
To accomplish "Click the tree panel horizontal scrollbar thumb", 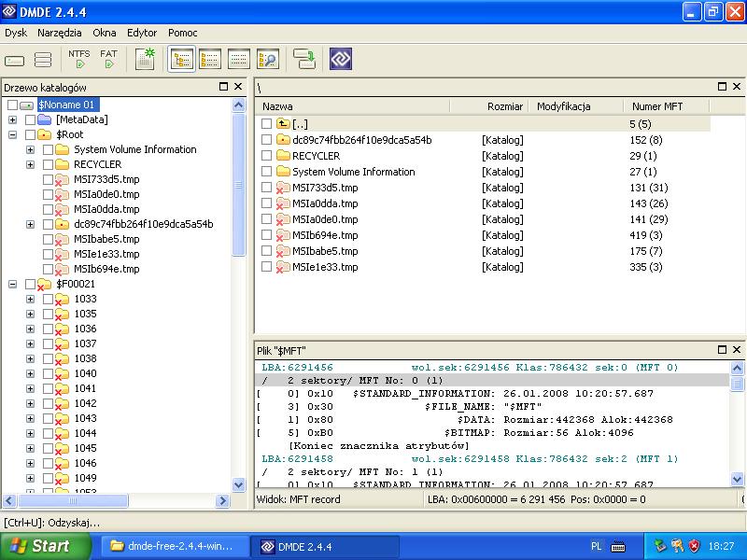I will [x=73, y=501].
